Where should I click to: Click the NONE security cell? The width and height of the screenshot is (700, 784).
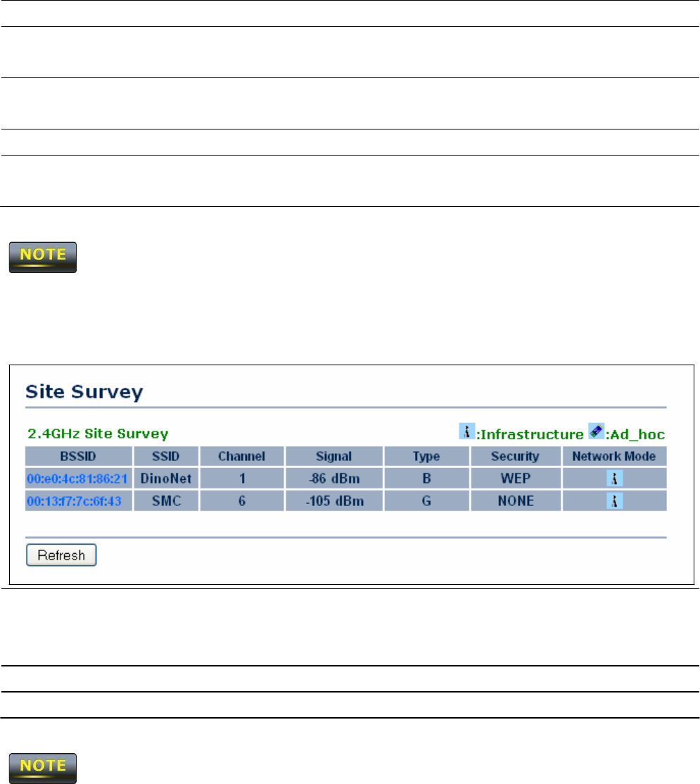515,501
